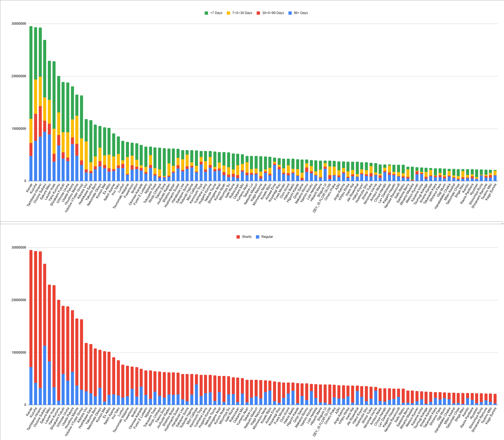Click the yellow 7<X<30 Days legend swatch
This screenshot has height=440, width=504.
pos(228,13)
